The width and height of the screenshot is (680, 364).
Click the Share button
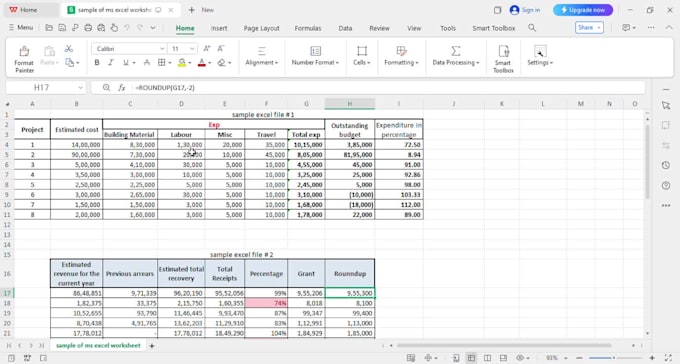(589, 27)
